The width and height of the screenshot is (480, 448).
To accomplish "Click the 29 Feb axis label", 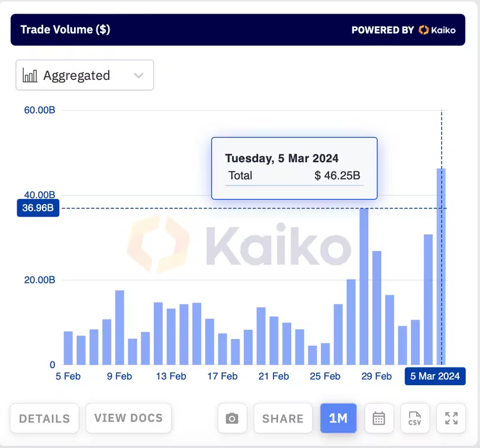I will tap(376, 376).
